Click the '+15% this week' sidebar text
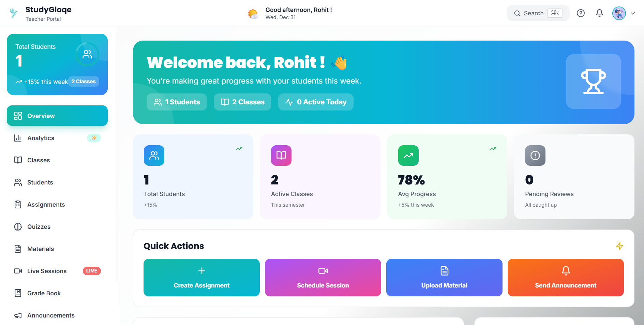Viewport: 644px width, 325px height. (x=46, y=82)
